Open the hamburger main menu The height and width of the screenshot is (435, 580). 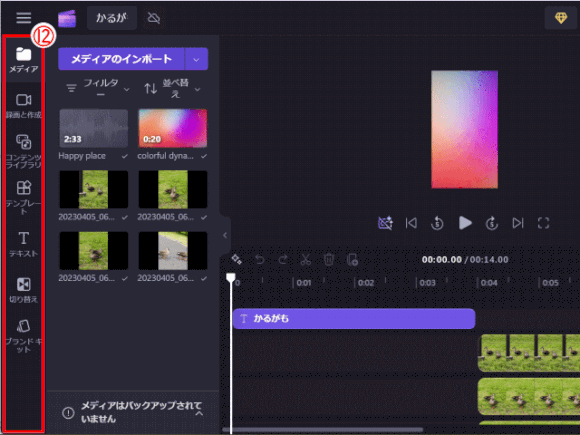click(23, 17)
